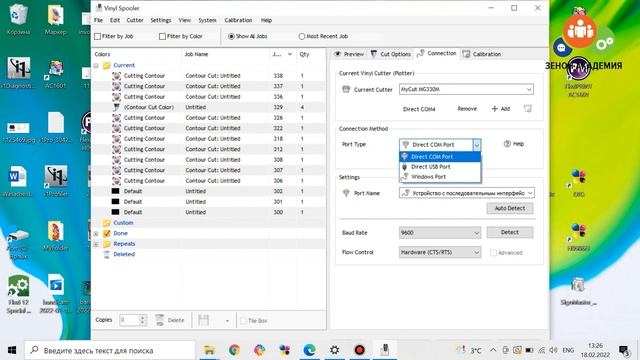
Task: Open the MyFolder desktop icon
Action: (x=56, y=236)
